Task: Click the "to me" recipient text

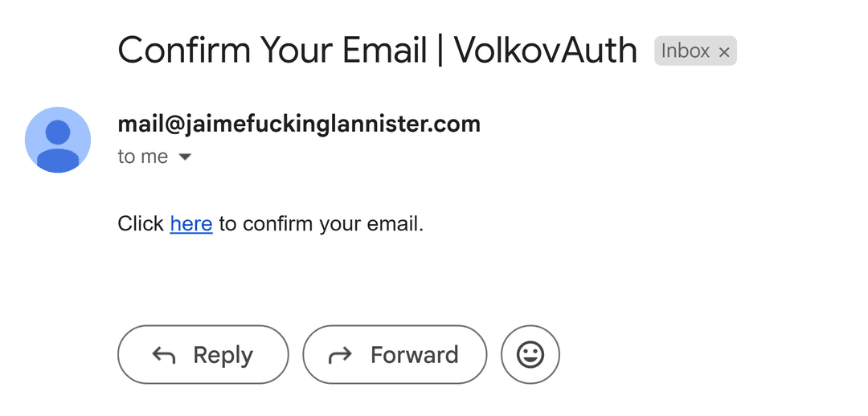Action: (x=143, y=157)
